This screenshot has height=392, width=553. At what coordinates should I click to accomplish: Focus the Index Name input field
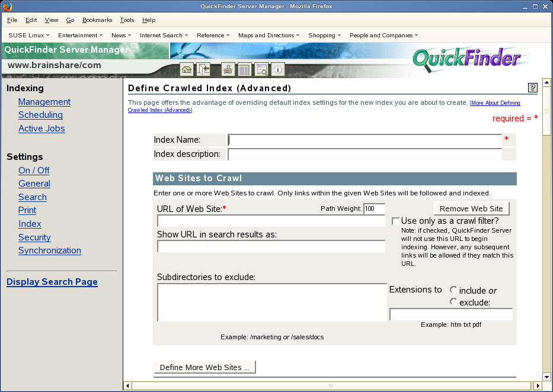(365, 140)
